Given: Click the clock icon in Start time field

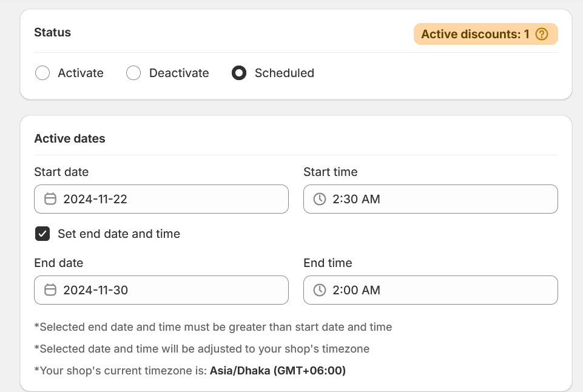Looking at the screenshot, I should pos(320,199).
